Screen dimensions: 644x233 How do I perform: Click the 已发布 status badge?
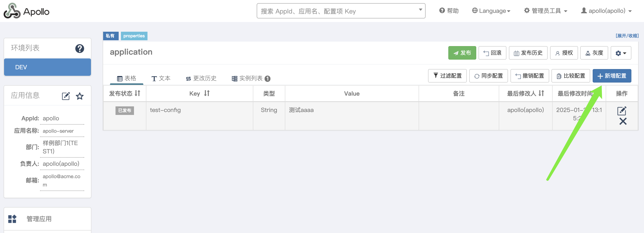(125, 110)
